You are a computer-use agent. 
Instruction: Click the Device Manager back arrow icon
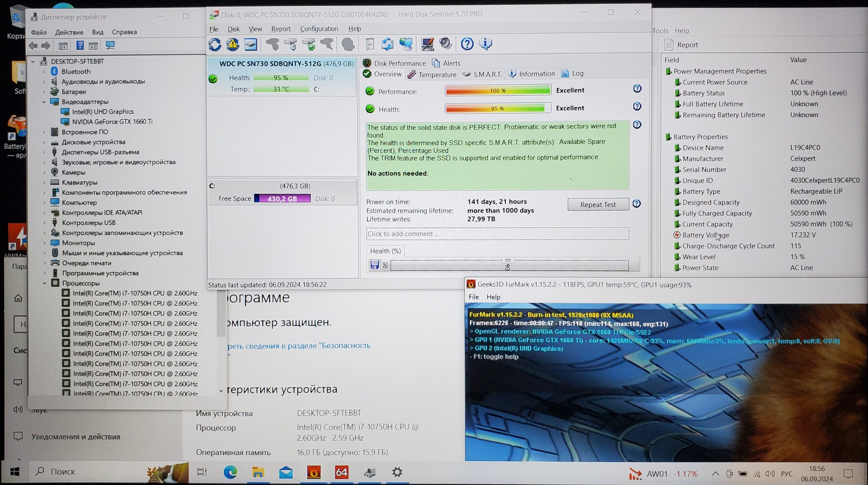click(33, 45)
